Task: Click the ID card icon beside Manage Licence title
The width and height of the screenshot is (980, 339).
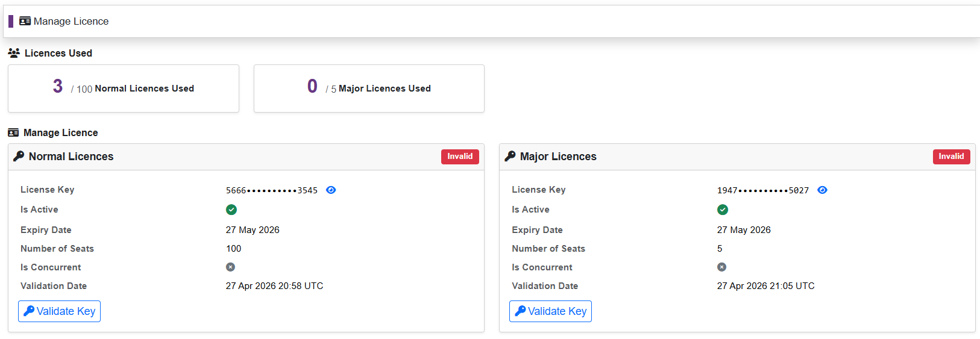Action: (25, 21)
